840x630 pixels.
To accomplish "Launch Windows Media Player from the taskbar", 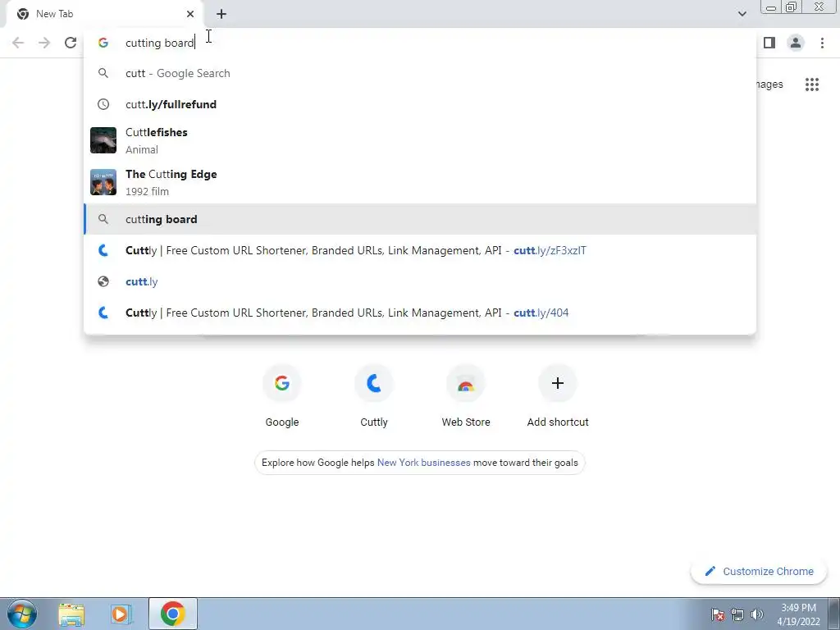I will (x=121, y=614).
